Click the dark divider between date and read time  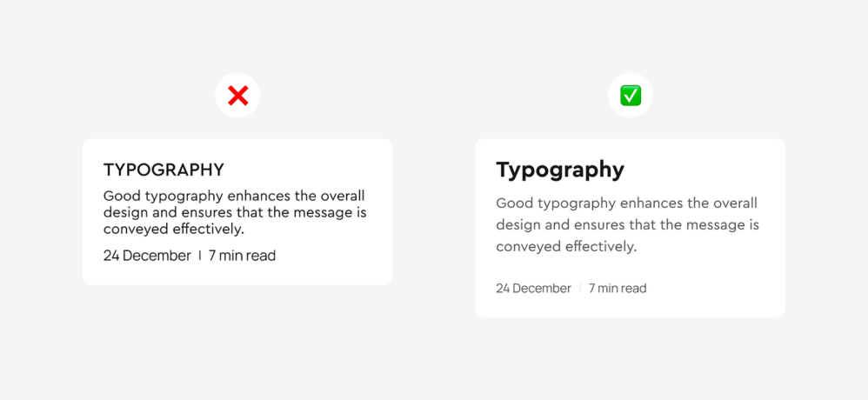coord(200,256)
